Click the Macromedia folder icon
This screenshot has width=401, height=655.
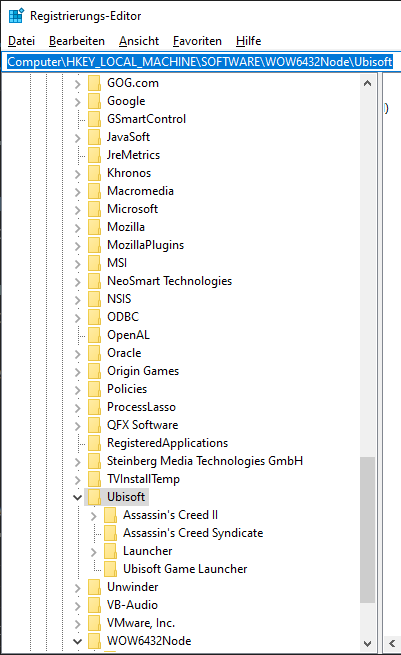[x=94, y=191]
